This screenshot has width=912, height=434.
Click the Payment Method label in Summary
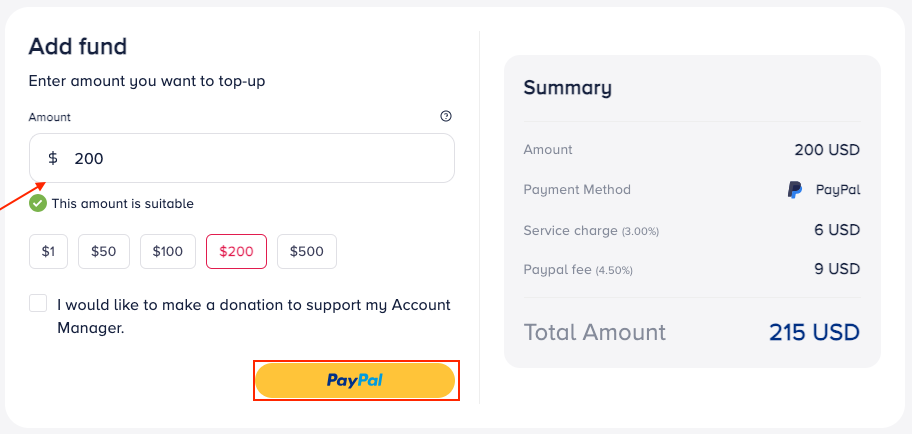[577, 189]
